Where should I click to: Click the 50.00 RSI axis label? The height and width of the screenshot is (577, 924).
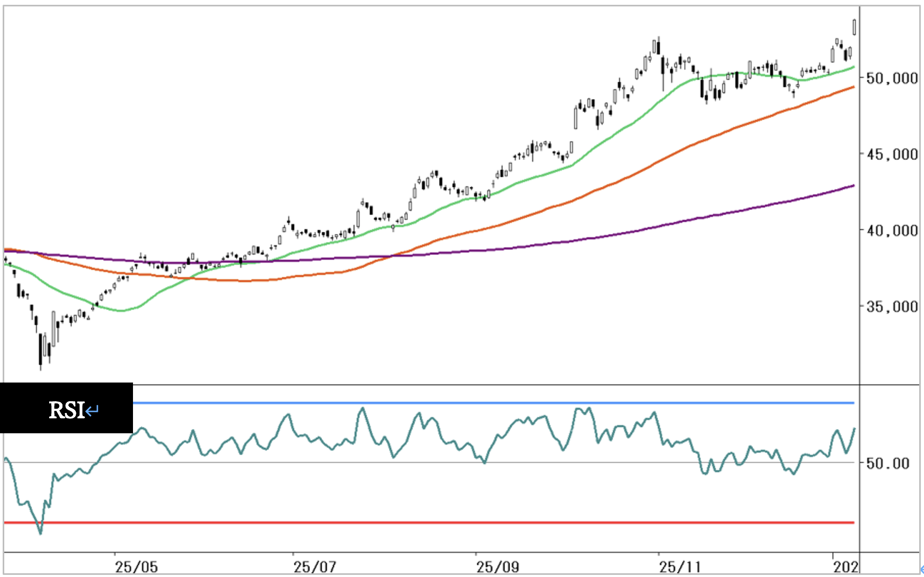(x=888, y=463)
